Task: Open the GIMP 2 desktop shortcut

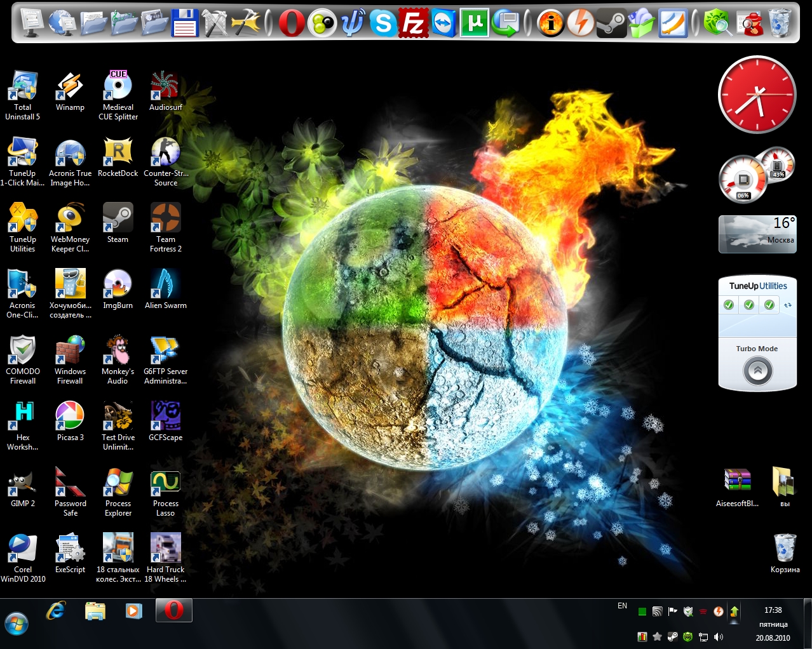Action: (23, 487)
